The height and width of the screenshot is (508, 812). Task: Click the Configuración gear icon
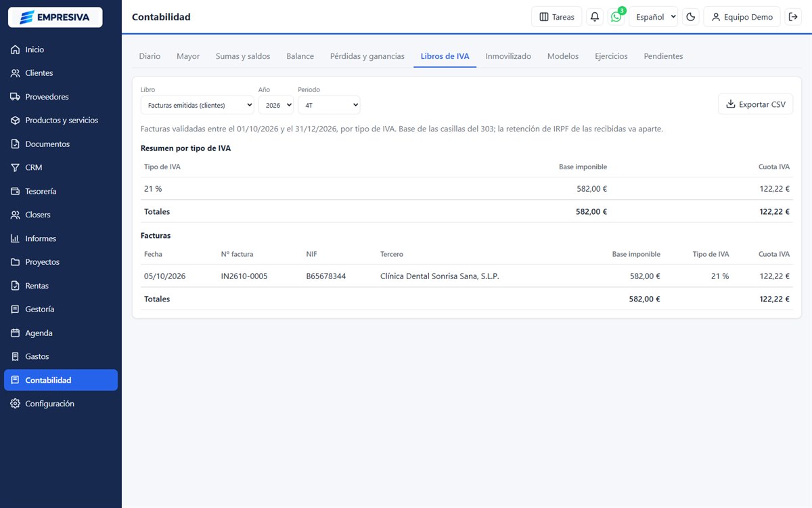click(15, 404)
